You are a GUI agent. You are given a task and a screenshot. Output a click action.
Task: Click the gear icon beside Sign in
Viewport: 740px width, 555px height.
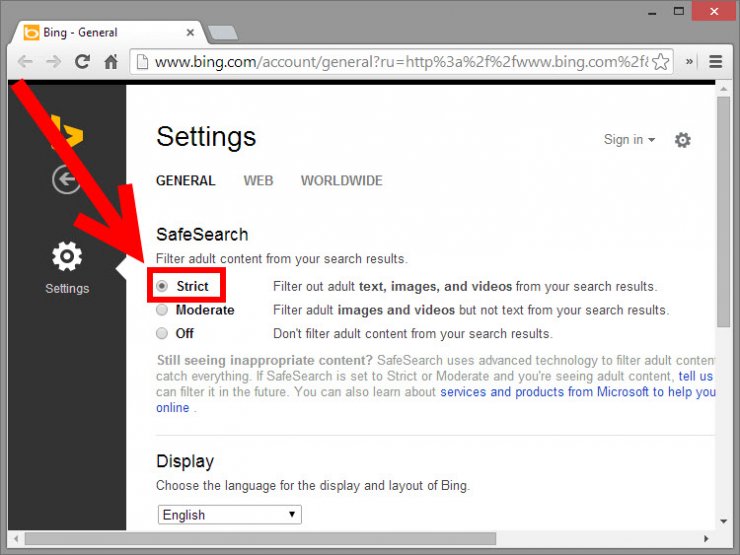pos(682,140)
